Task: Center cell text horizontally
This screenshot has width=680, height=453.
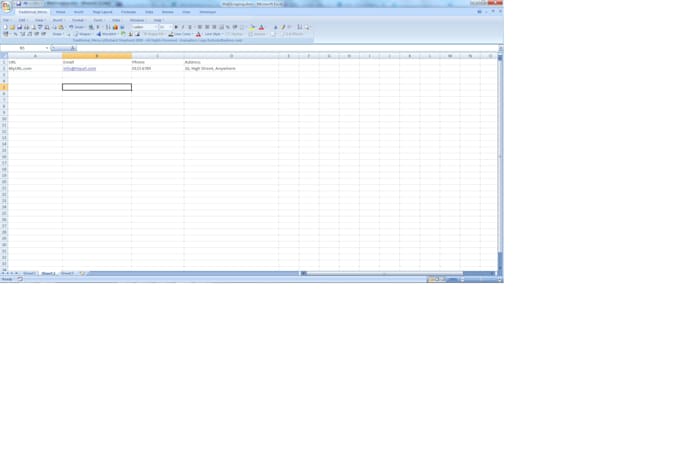Action: [x=207, y=27]
